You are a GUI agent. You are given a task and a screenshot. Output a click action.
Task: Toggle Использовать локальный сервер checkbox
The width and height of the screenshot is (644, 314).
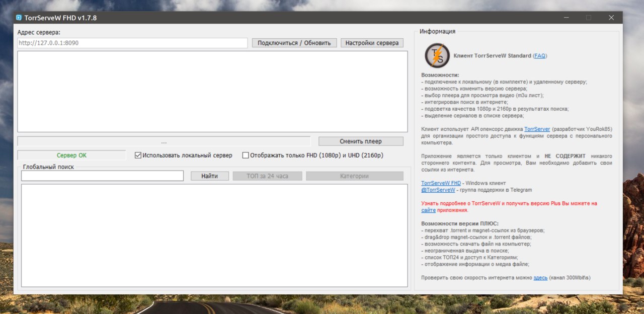click(138, 155)
